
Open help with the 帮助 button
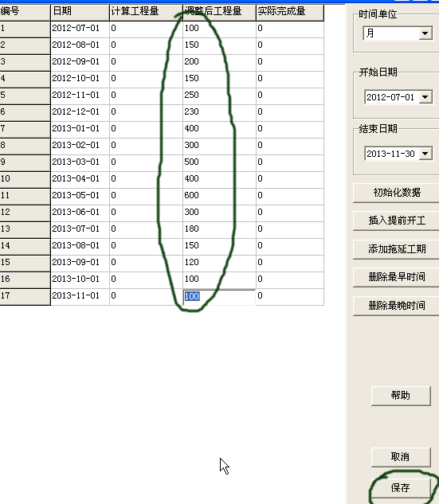[x=401, y=396]
